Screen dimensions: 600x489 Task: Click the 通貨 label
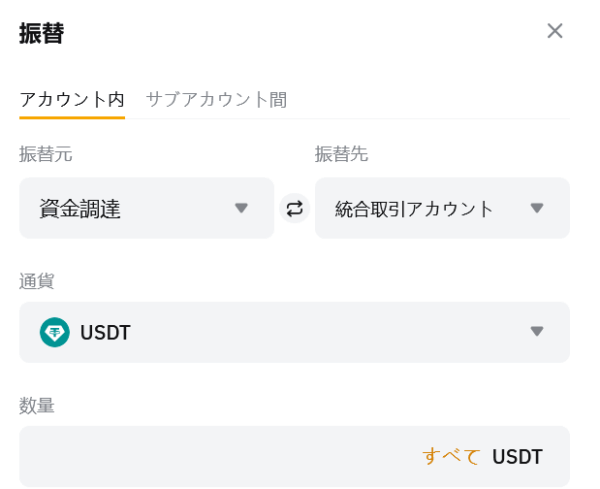(37, 281)
